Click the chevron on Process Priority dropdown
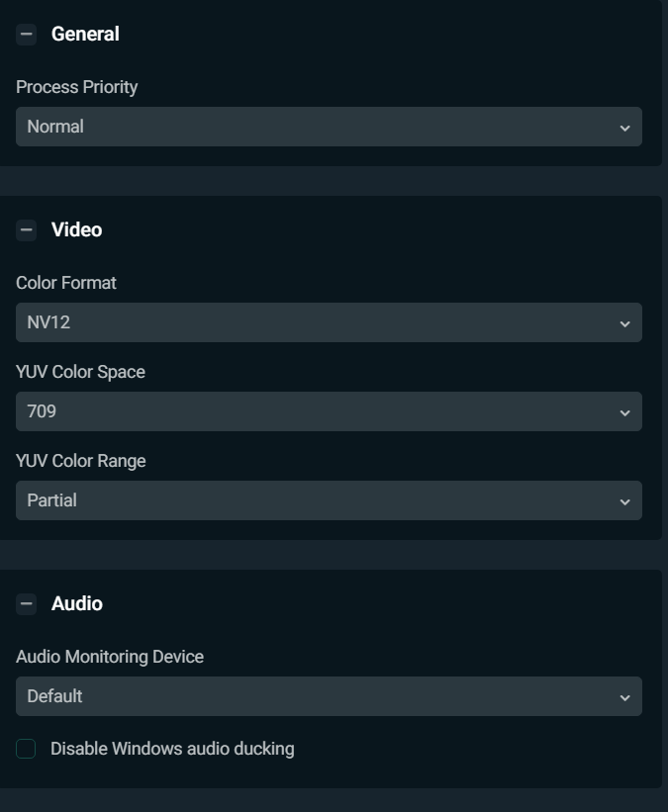 pos(623,127)
